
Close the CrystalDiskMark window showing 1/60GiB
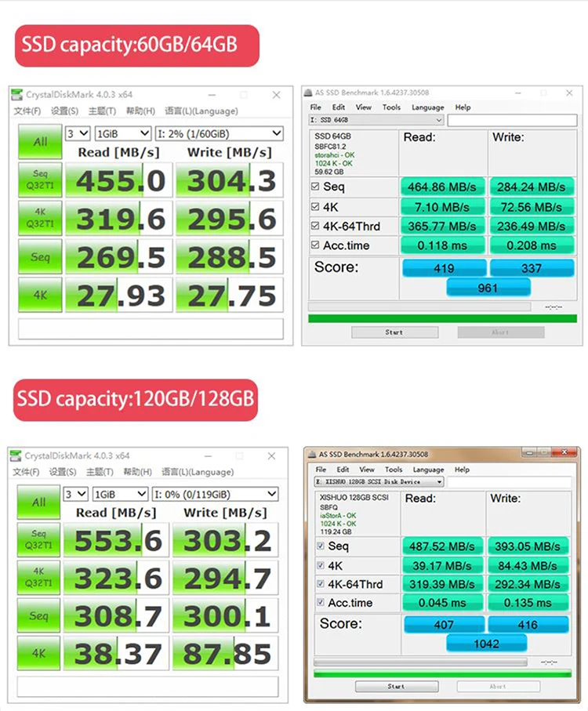point(276,95)
